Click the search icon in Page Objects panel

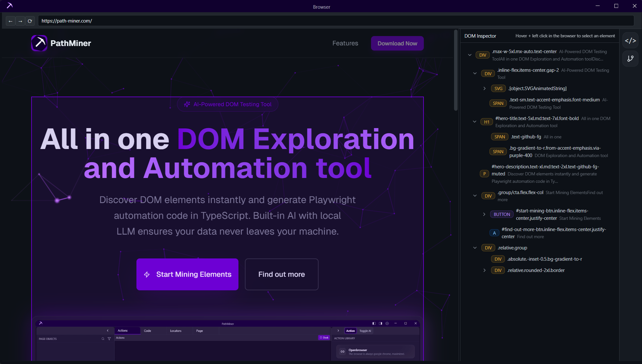(x=103, y=339)
